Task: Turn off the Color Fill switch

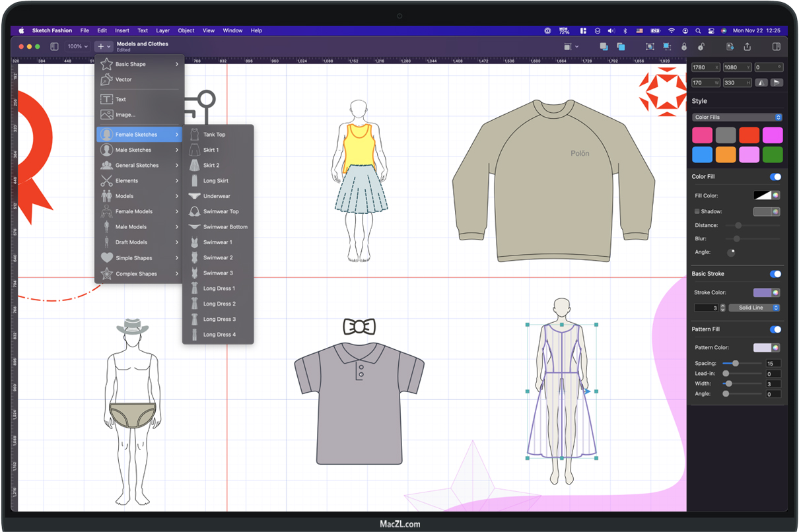Action: [775, 177]
